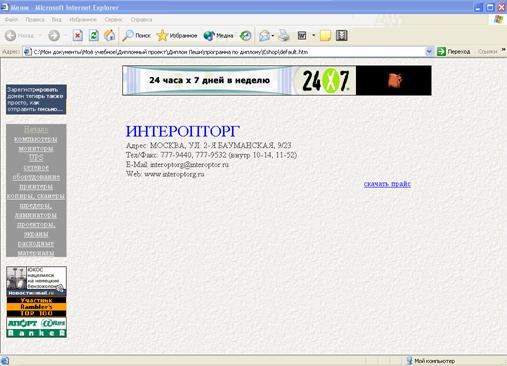Expand the Edit-with-Word dropdown arrow

point(313,35)
